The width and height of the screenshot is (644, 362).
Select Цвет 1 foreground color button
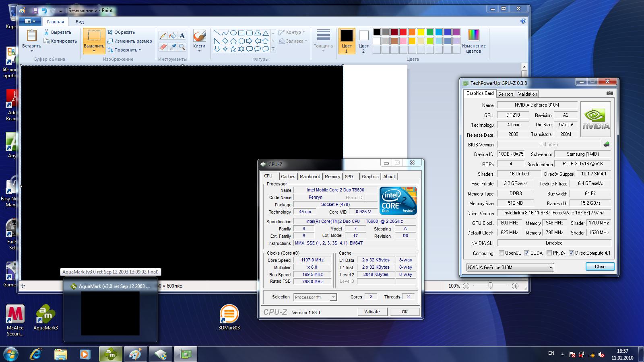click(347, 41)
